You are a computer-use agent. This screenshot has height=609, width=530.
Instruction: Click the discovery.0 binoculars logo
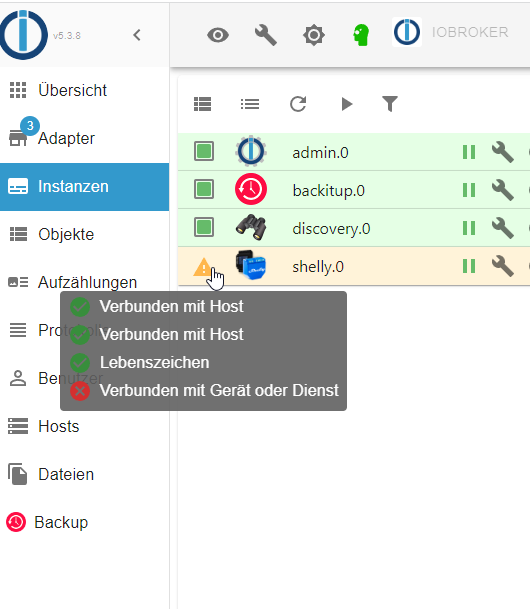(x=251, y=227)
